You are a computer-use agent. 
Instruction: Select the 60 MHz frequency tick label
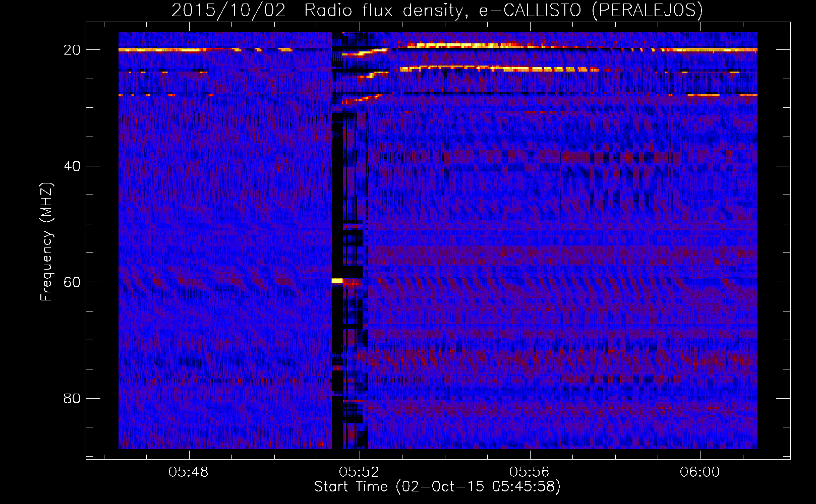coord(72,282)
